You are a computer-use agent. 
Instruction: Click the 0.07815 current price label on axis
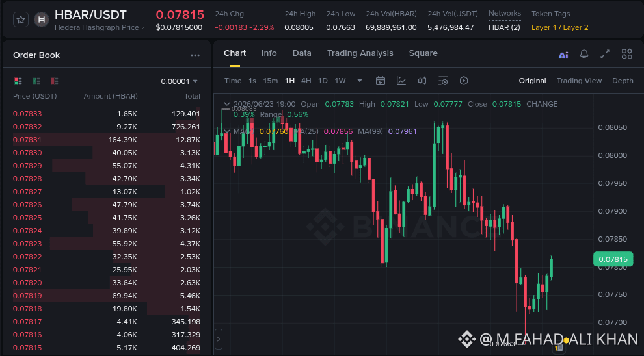613,259
